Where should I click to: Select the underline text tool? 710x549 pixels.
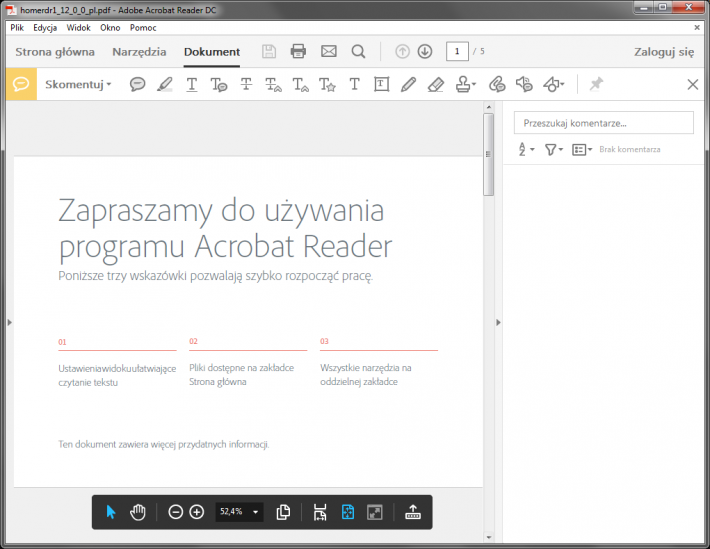(192, 84)
